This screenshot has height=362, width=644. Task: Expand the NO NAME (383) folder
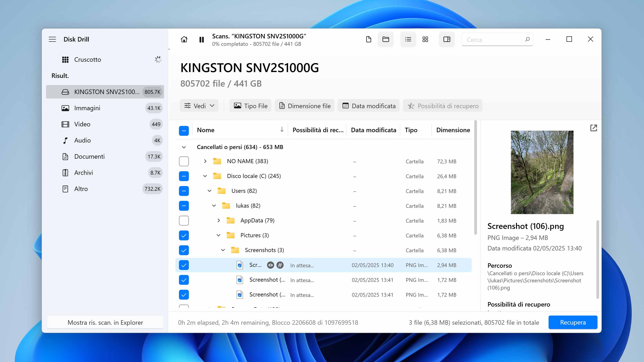pos(205,161)
